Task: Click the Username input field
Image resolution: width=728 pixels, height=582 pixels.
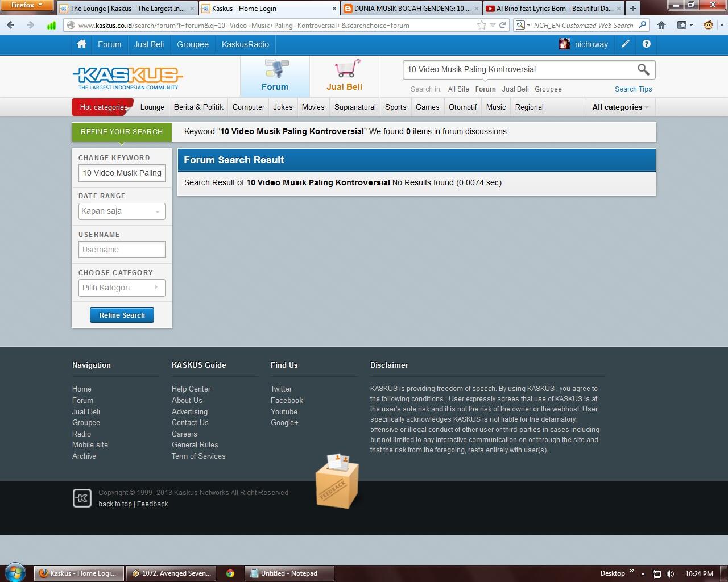Action: click(x=122, y=250)
